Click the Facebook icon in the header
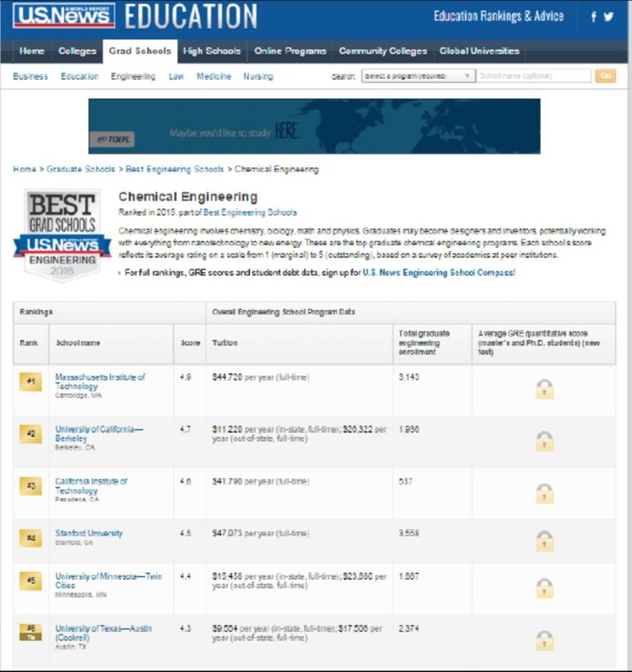632x672 pixels. [594, 17]
